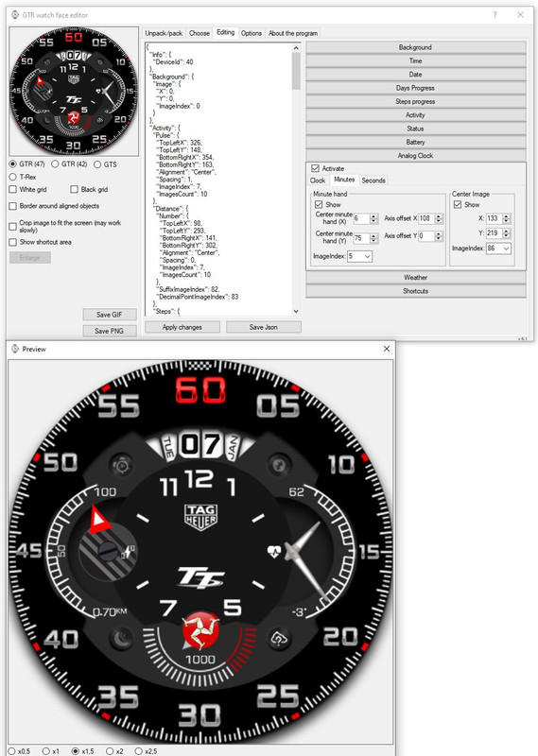
Task: Click the TT logo on watch preview
Action: coord(200,577)
